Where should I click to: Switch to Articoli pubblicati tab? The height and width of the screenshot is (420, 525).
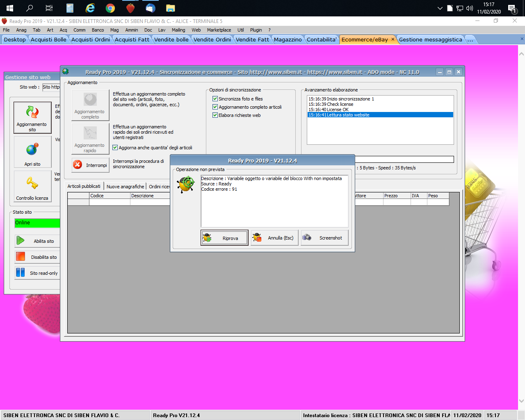tap(84, 186)
